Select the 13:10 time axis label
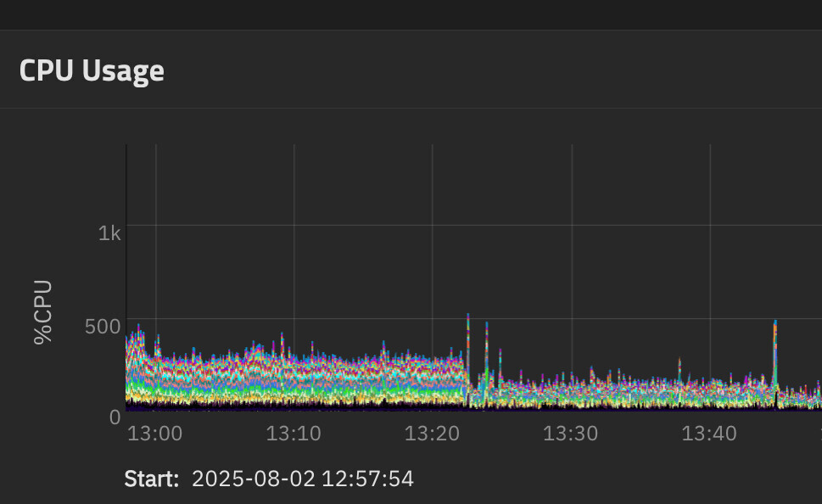Viewport: 822px width, 504px height. [x=294, y=434]
